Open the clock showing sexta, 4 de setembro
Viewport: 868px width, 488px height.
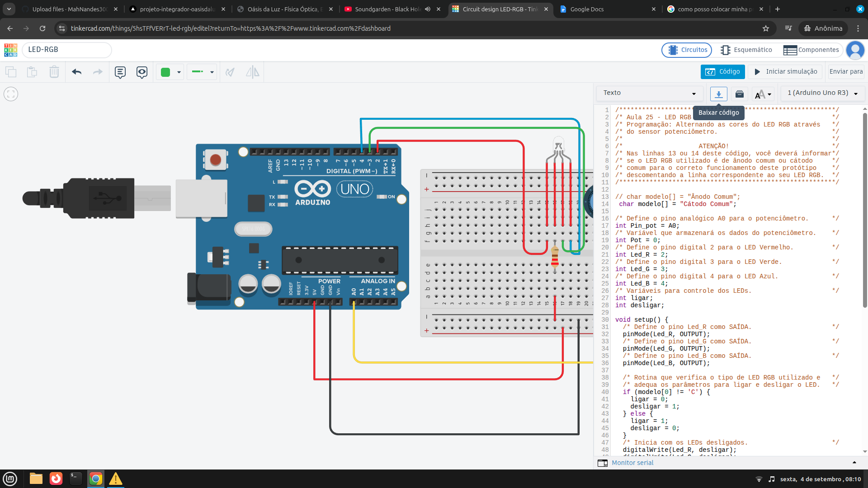point(821,479)
